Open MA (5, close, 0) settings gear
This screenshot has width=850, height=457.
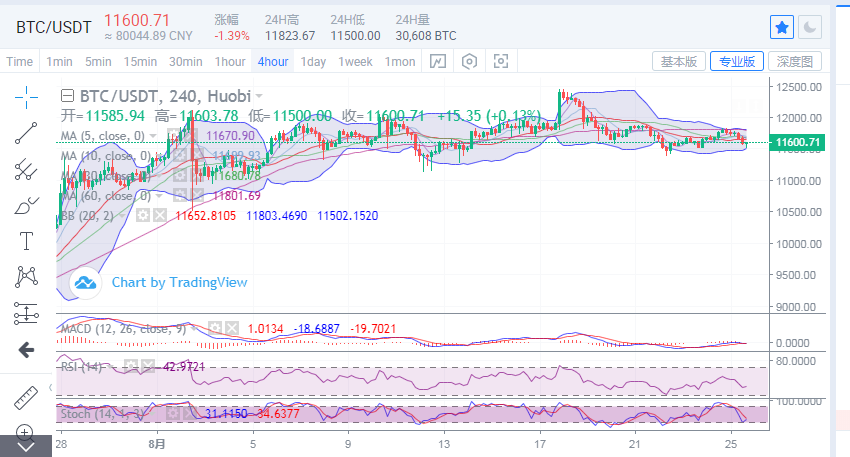click(174, 136)
